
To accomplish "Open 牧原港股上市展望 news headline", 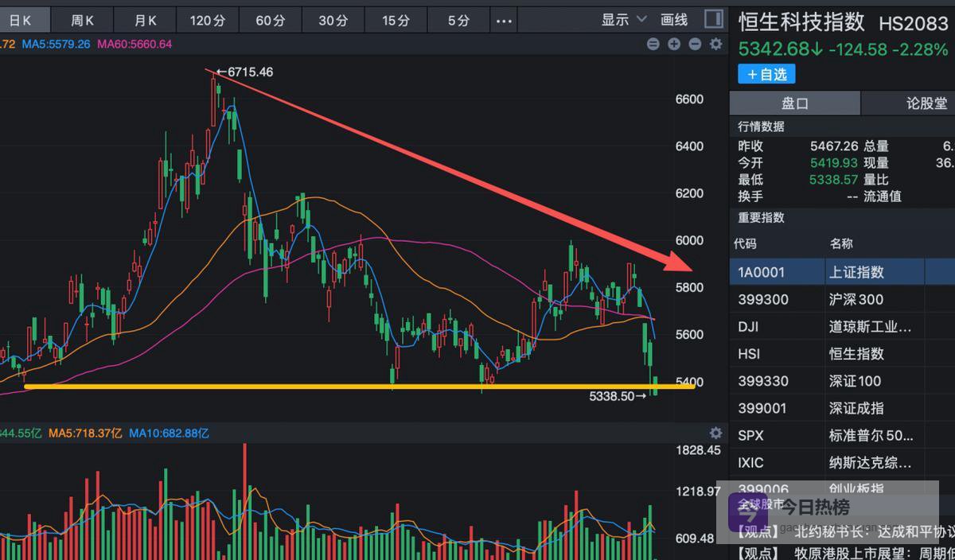I will [872, 552].
